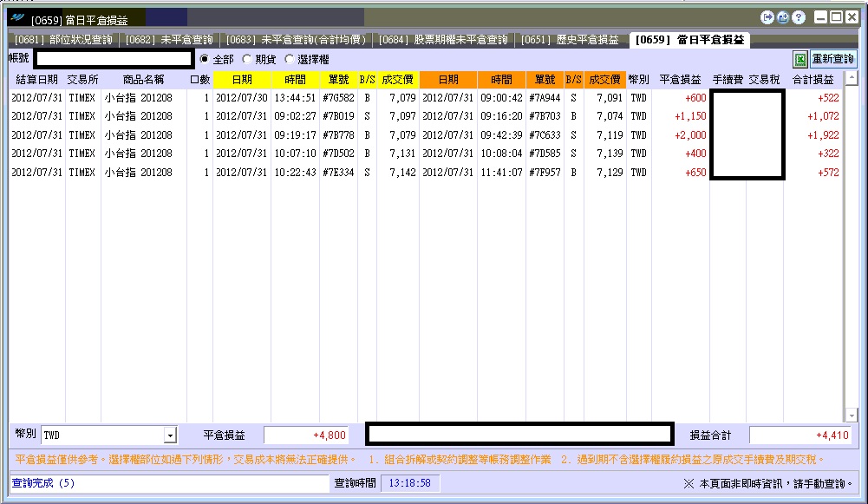The image size is (868, 504).
Task: Click the 平倉損益 column header
Action: click(681, 80)
